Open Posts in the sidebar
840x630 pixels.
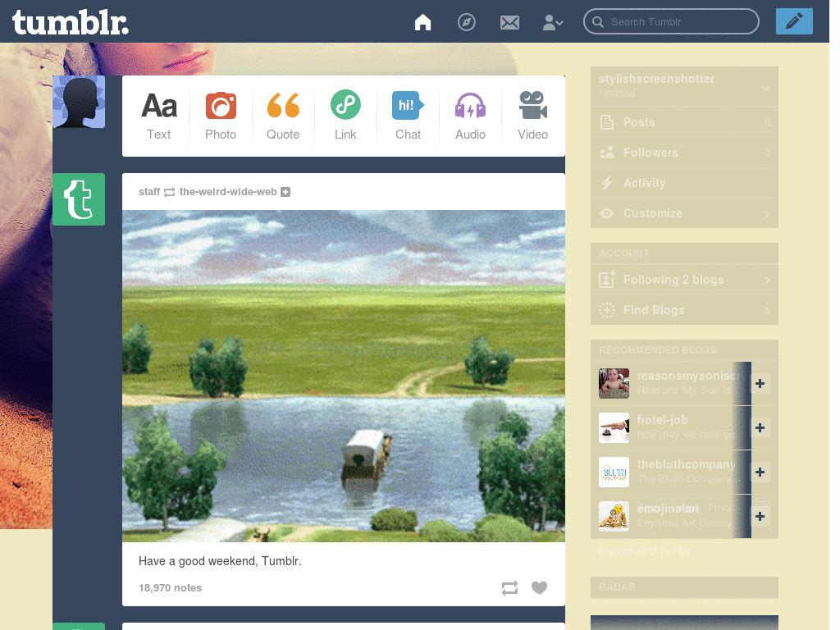pyautogui.click(x=684, y=122)
